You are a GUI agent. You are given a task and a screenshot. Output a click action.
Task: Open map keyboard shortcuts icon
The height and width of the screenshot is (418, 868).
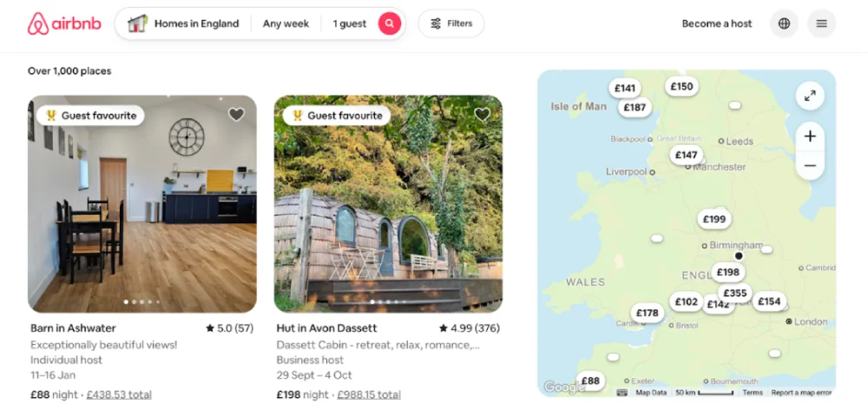tap(621, 393)
